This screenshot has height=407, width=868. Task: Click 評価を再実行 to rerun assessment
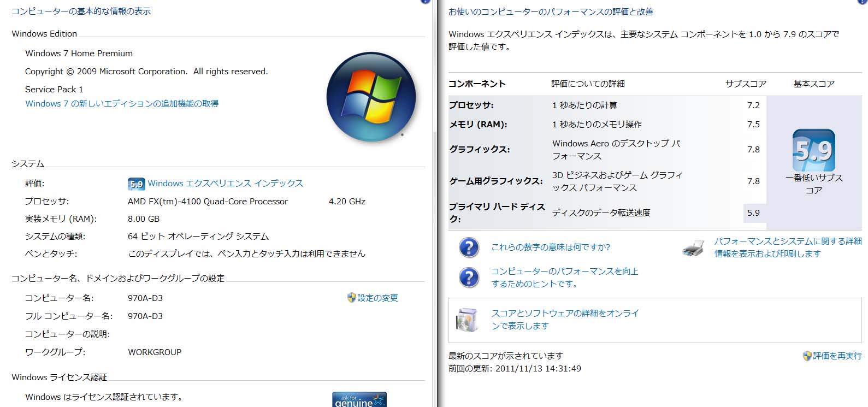[837, 356]
